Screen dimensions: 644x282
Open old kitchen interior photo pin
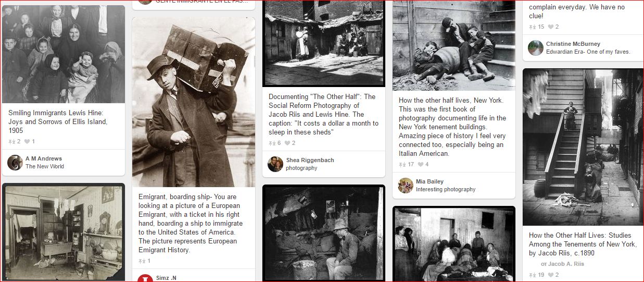click(x=64, y=232)
